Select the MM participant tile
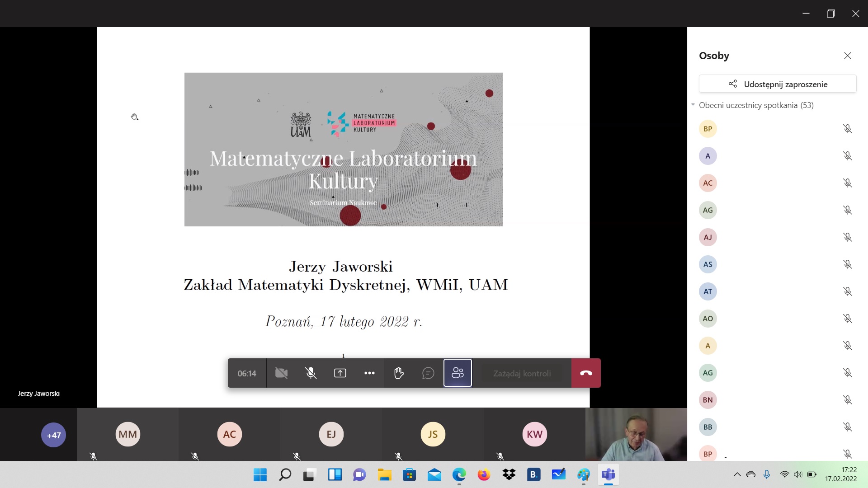Viewport: 868px width, 488px height. coord(127,434)
